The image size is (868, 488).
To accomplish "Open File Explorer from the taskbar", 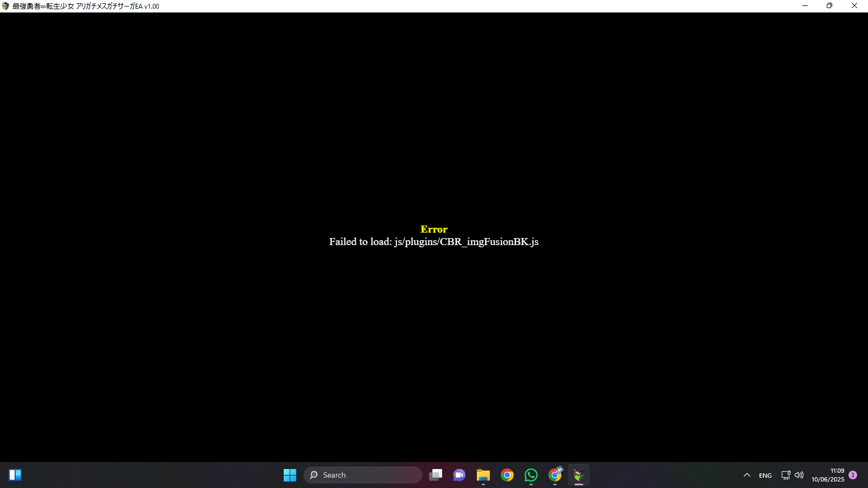I will coord(483,475).
